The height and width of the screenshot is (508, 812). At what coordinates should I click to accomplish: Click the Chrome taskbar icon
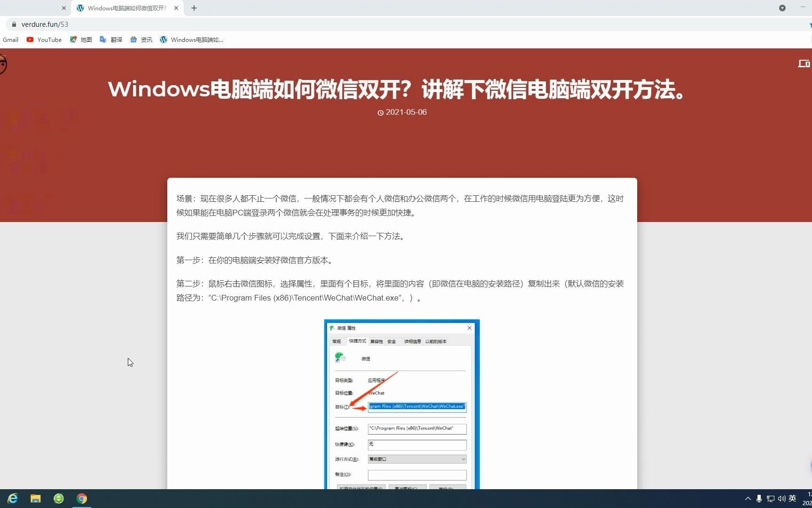[82, 499]
